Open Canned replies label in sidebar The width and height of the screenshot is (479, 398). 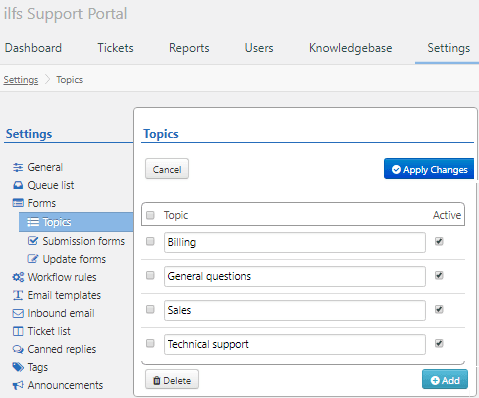pos(62,349)
